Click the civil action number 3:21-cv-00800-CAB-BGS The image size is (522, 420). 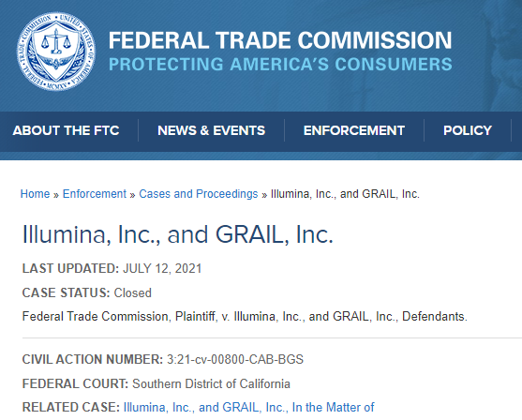click(x=235, y=359)
